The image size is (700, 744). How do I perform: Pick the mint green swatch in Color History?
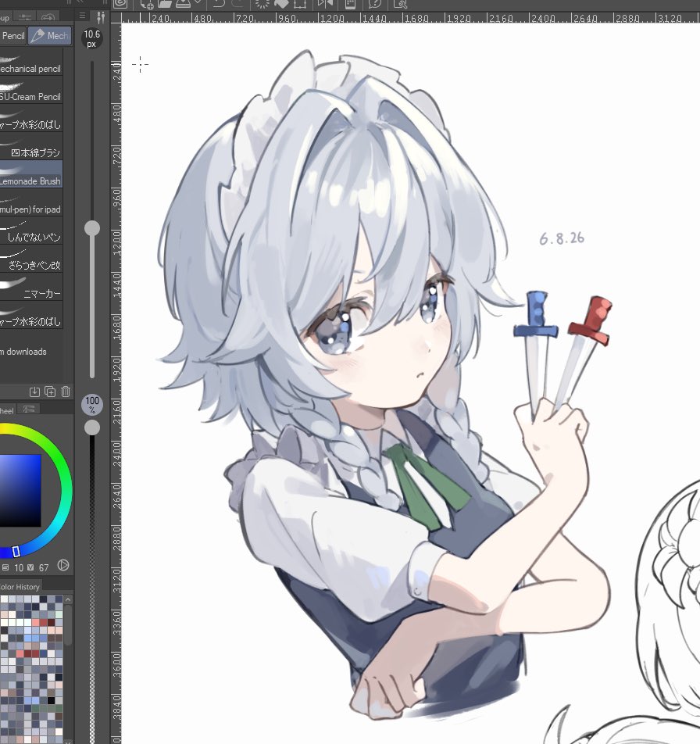click(59, 615)
